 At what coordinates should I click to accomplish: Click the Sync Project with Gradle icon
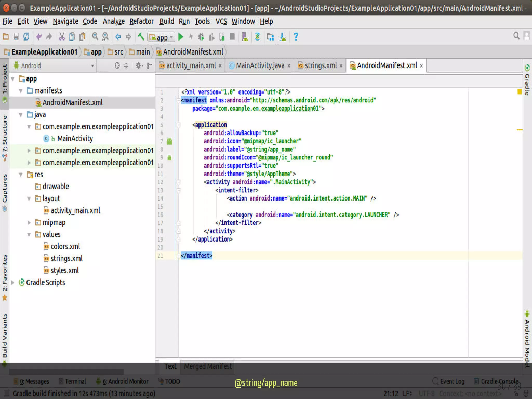click(x=257, y=37)
